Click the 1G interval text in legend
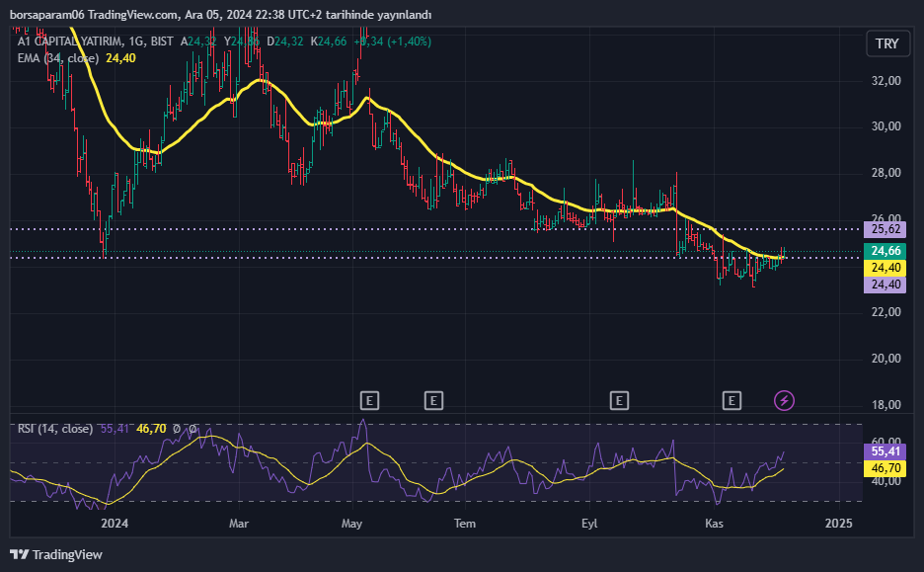924x572 pixels. coord(136,41)
